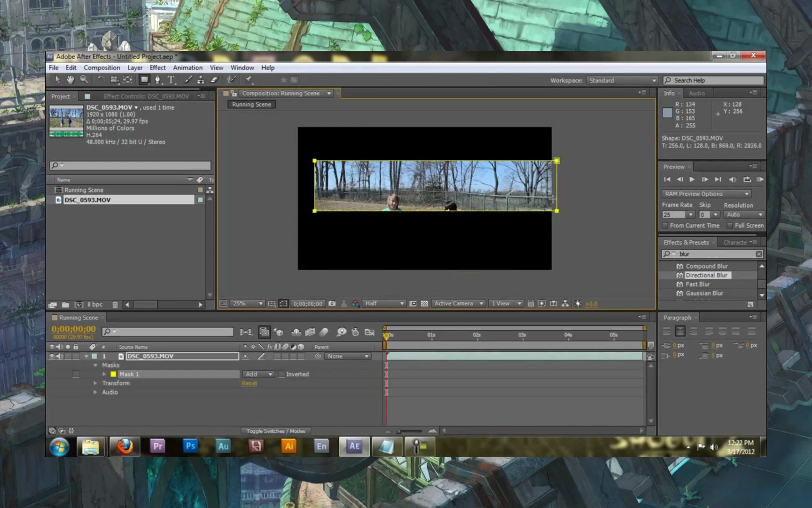Create a new folder in Project panel

pos(65,305)
